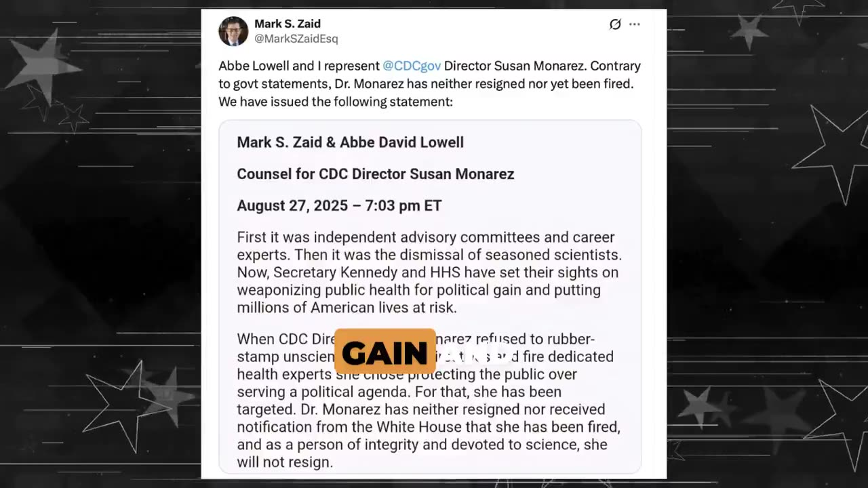This screenshot has height=488, width=868.
Task: Click Mark S. Zaid's profile avatar
Action: click(233, 31)
